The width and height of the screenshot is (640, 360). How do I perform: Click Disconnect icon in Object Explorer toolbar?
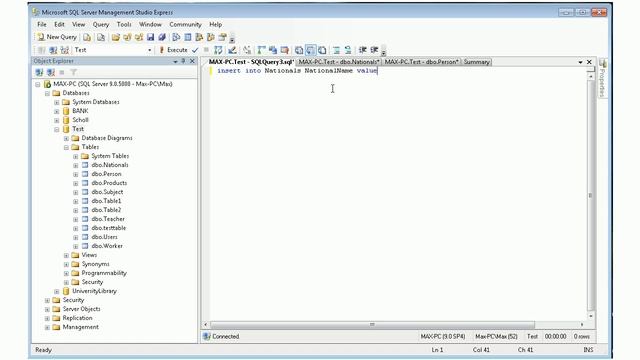coord(51,73)
